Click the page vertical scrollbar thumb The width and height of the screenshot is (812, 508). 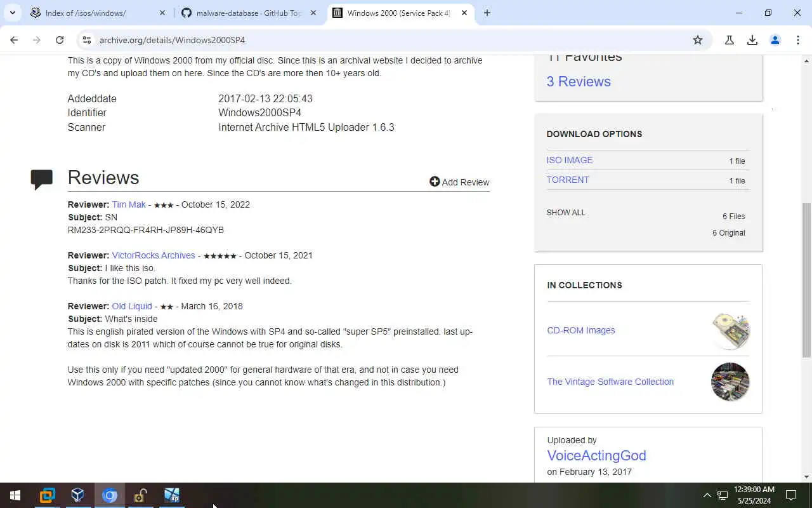pos(806,279)
